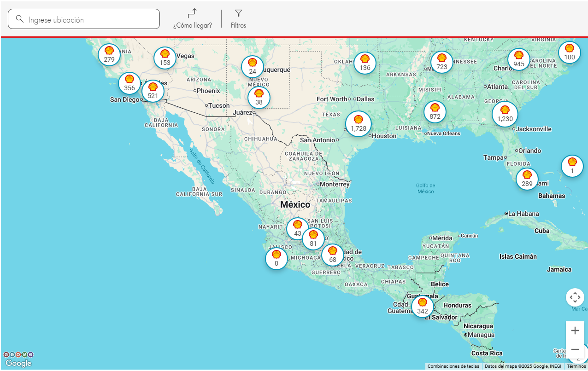The image size is (588, 371).
Task: Select the Shell cluster marker showing 1,728
Action: click(x=359, y=124)
